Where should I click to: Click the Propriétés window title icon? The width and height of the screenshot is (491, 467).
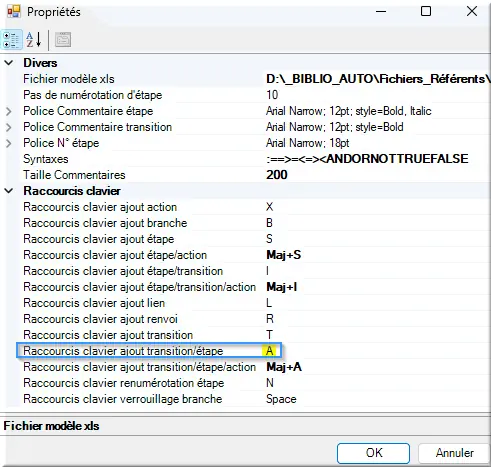point(14,12)
